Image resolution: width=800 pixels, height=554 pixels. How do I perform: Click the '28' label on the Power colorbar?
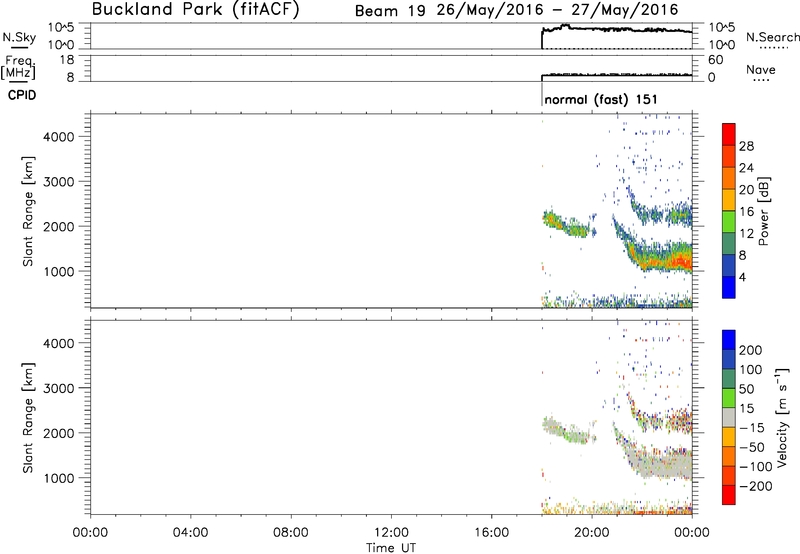746,146
